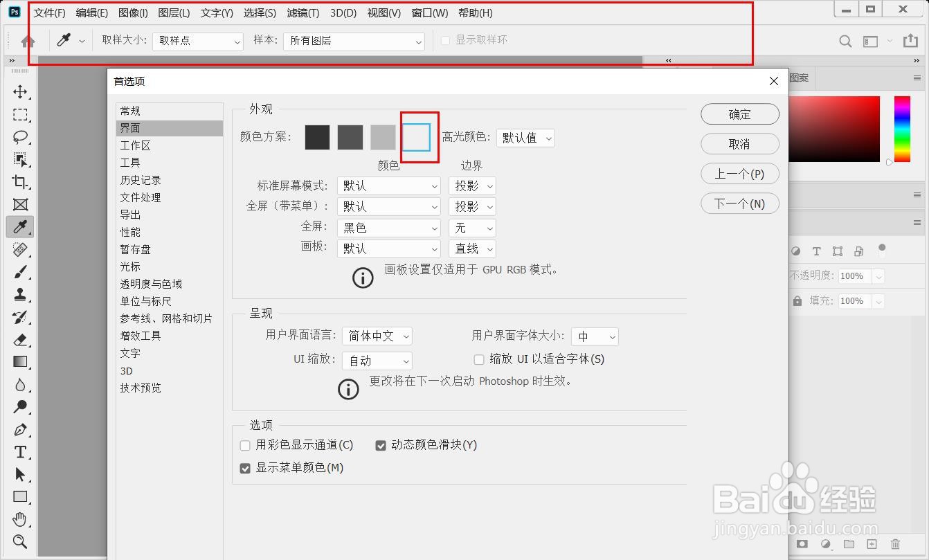This screenshot has height=560, width=929.
Task: Open 画板 border dropdown showing 直线
Action: (x=472, y=248)
